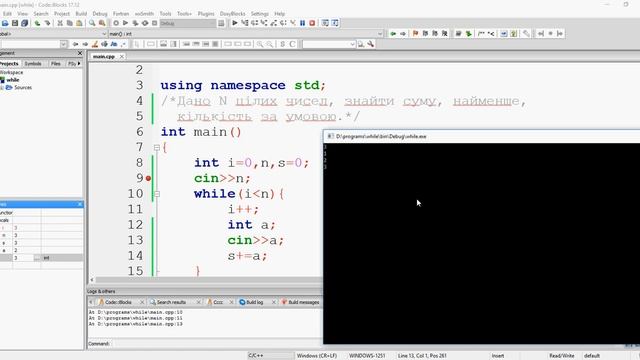Close the Watches panel
The image size is (640, 360).
click(x=80, y=204)
